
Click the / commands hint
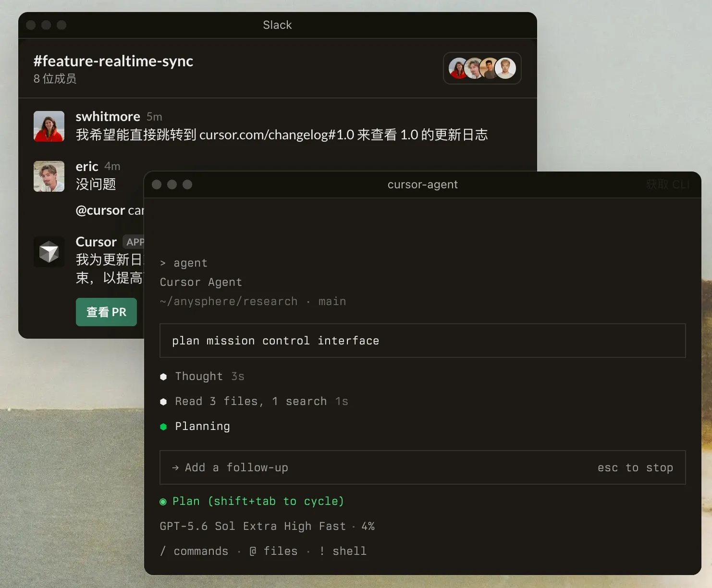194,551
